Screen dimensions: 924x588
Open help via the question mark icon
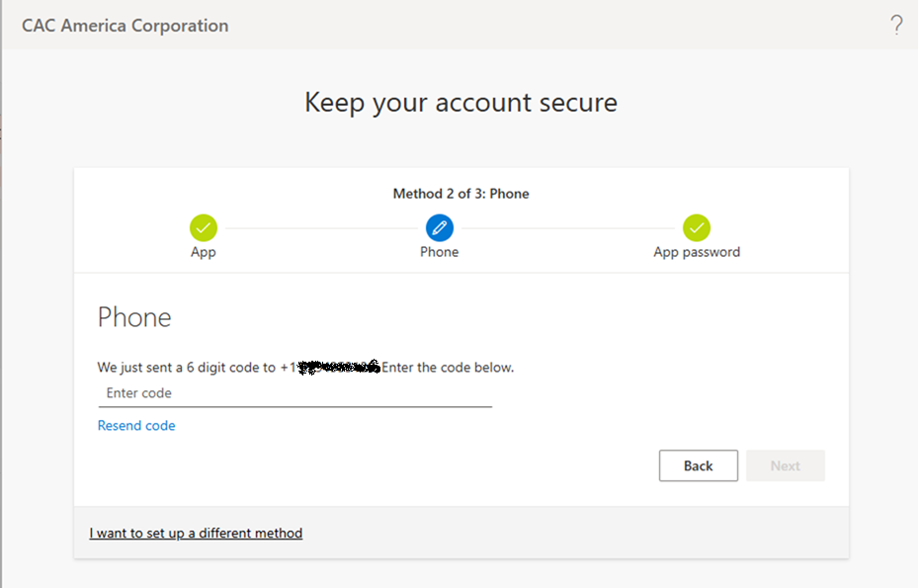(x=896, y=26)
